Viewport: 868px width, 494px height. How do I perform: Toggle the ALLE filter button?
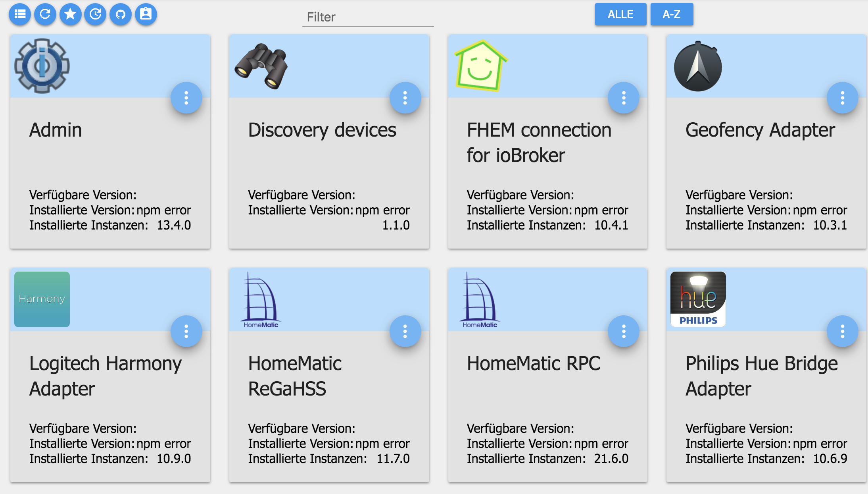pyautogui.click(x=620, y=14)
